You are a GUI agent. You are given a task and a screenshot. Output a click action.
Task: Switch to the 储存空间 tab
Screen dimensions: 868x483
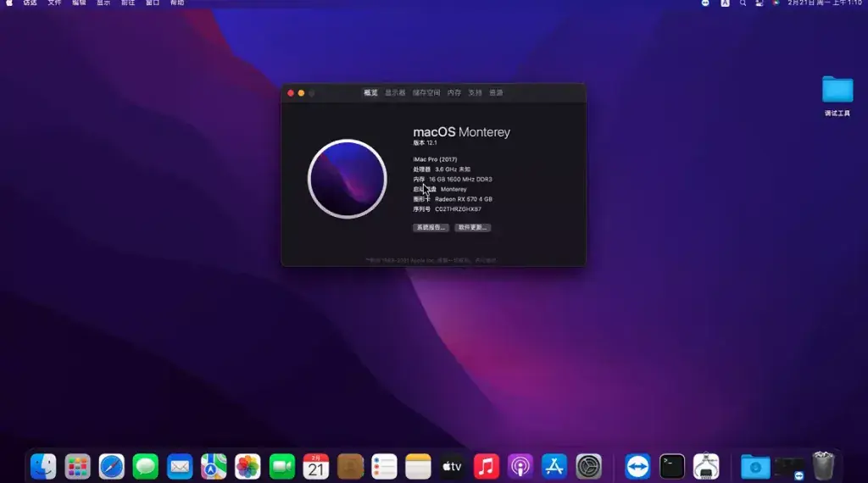(x=426, y=93)
